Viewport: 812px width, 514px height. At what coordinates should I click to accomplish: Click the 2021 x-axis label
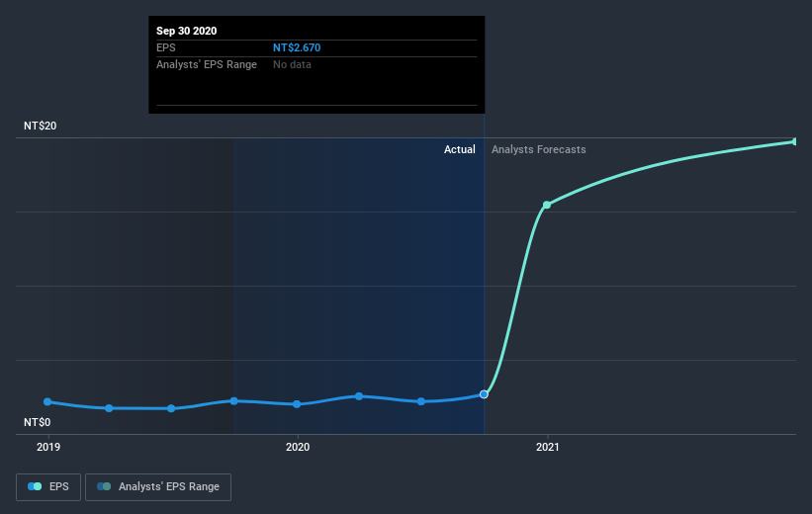click(547, 447)
